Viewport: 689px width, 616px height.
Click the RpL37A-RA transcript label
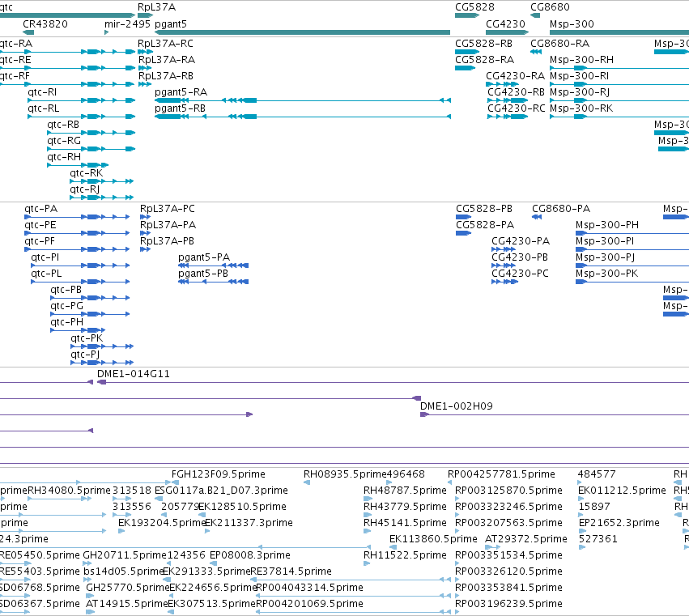point(167,60)
